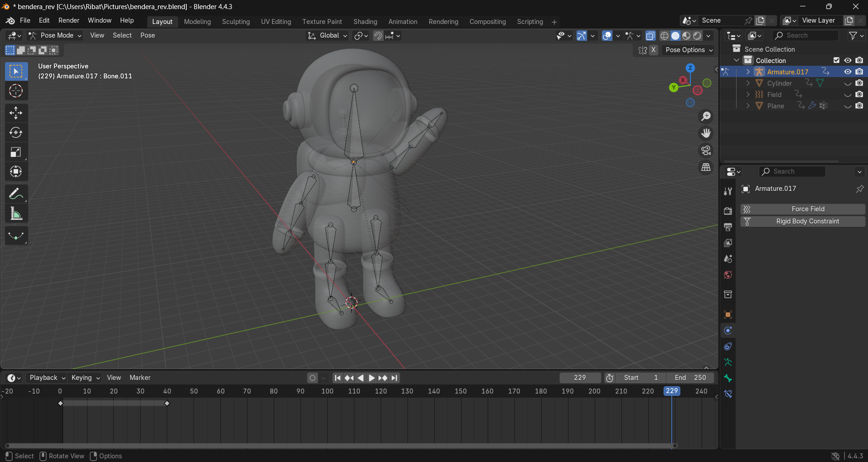Toggle X-Ray viewport display
This screenshot has width=868, height=462.
coord(650,36)
